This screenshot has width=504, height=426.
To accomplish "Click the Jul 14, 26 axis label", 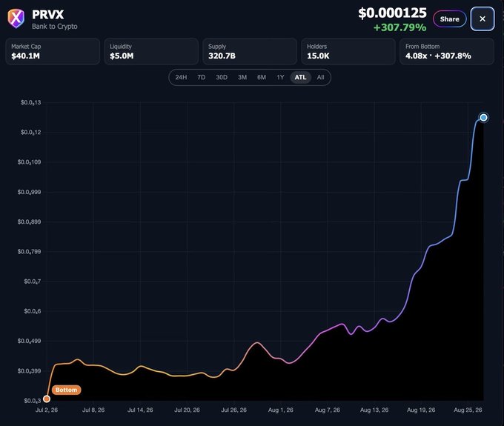I will [140, 410].
